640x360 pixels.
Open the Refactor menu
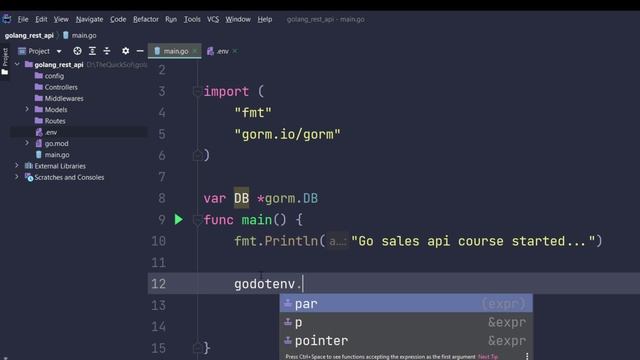tap(146, 19)
